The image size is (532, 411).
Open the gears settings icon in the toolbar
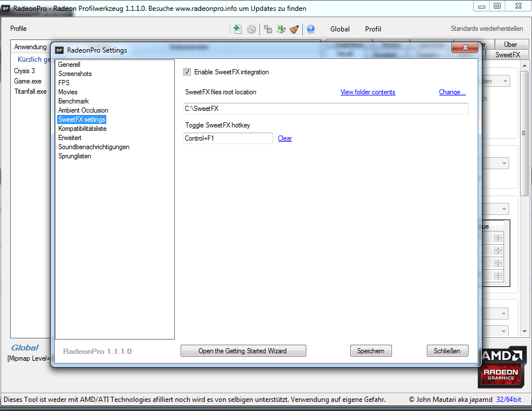(x=268, y=30)
